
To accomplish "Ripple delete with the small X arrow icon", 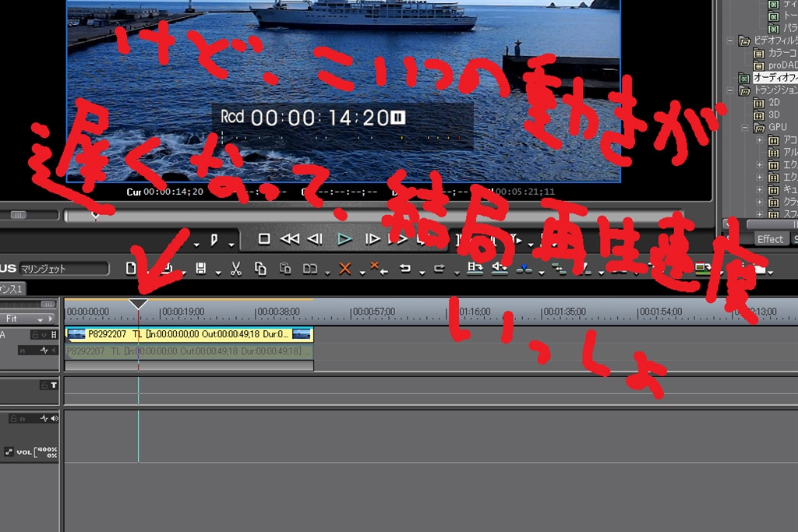I will coord(379,268).
